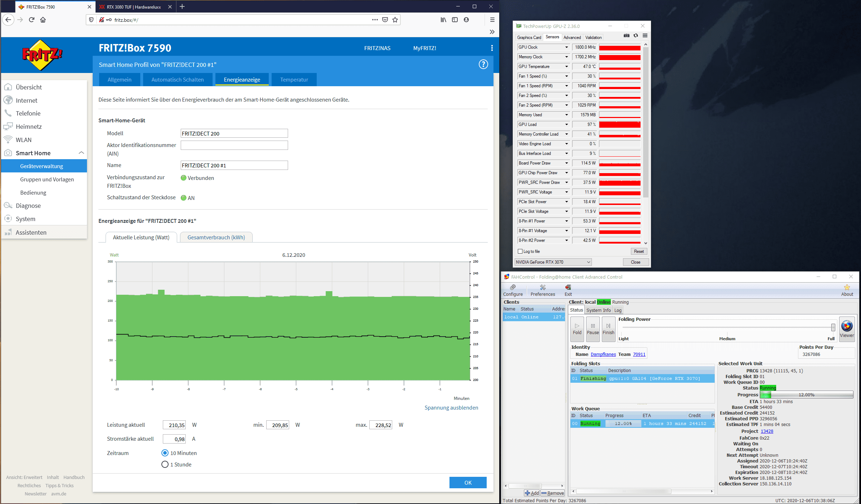Click Spannung ausblenden link
The height and width of the screenshot is (504, 861).
[451, 407]
